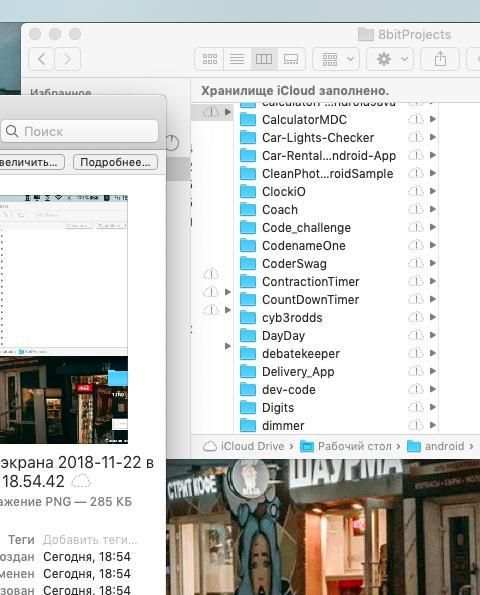The height and width of the screenshot is (595, 480).
Task: Click Добавить теги… tags field
Action: coord(90,539)
